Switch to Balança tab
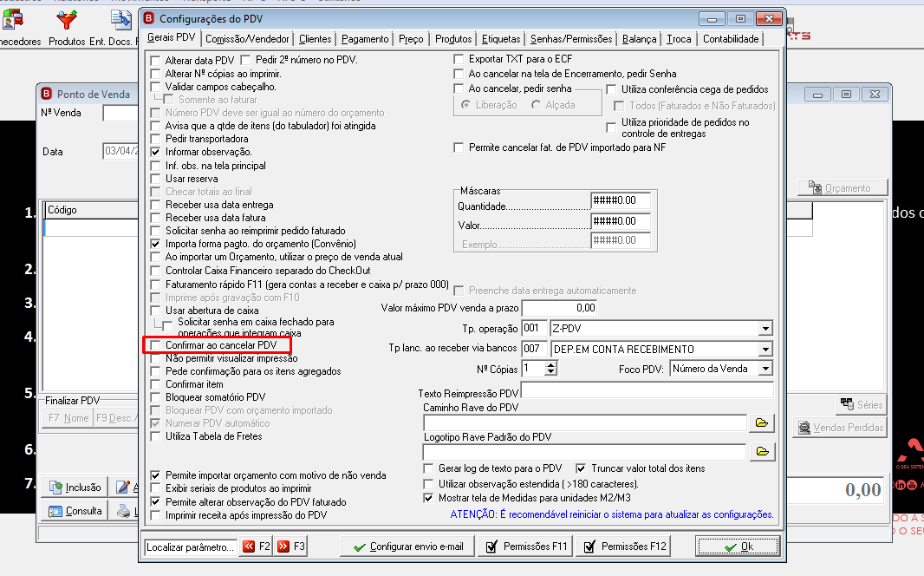 (639, 39)
